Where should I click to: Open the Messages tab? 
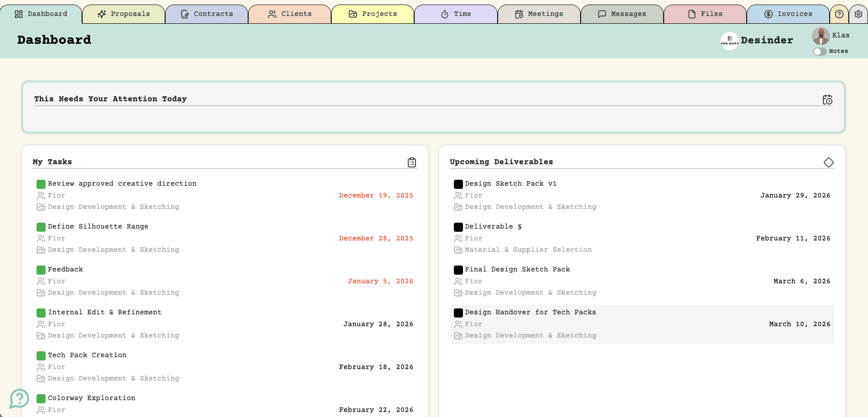point(622,14)
